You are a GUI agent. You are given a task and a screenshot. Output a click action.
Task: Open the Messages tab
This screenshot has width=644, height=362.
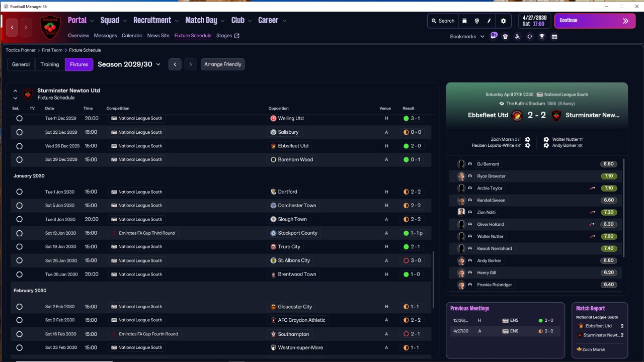105,36
